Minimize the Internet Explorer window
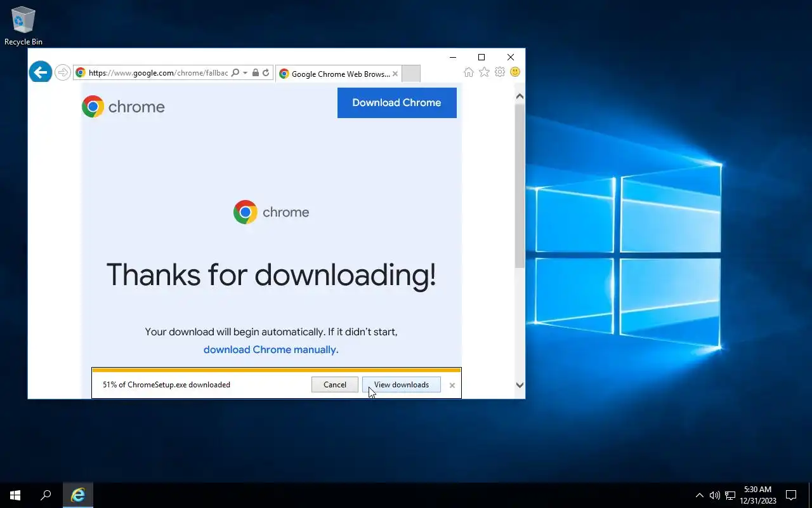This screenshot has width=812, height=508. click(x=453, y=57)
